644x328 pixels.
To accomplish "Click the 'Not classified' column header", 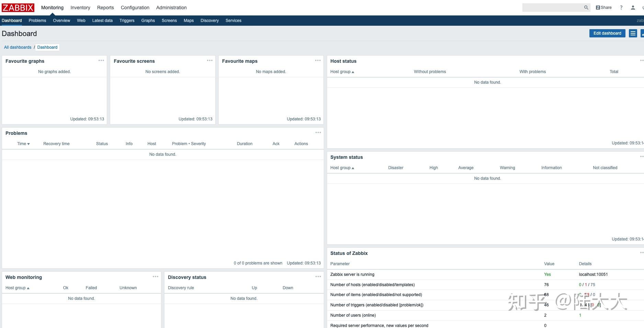I will pos(605,168).
